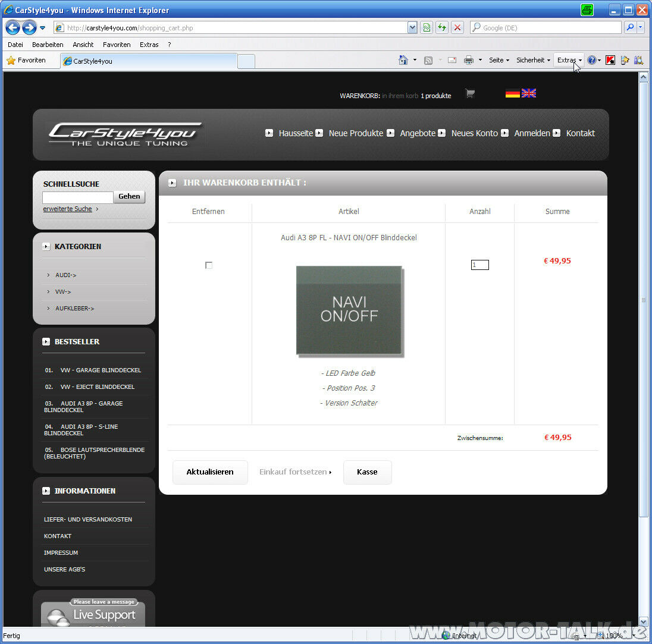
Task: Print the page with printer icon
Action: pos(469,60)
